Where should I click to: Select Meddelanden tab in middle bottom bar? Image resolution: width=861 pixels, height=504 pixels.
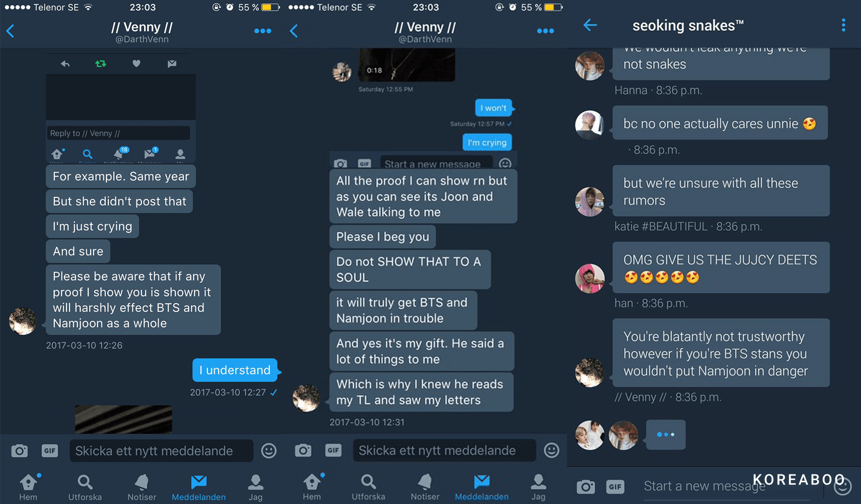(482, 487)
